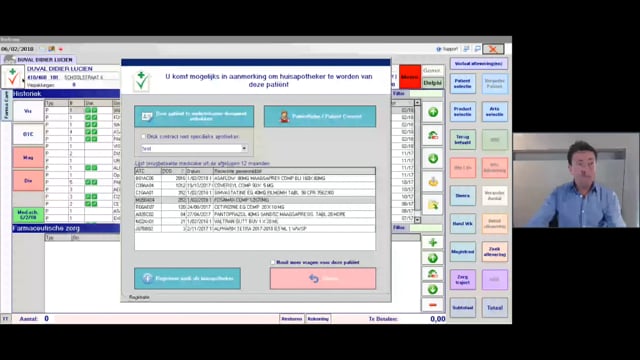Click Zorg traject button
The height and width of the screenshot is (360, 640).
(463, 280)
